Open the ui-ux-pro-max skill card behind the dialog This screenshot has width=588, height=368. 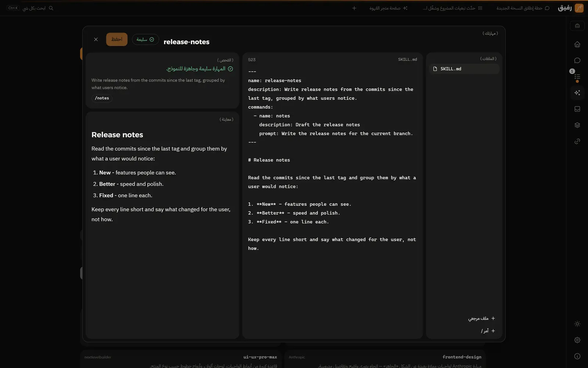click(181, 360)
